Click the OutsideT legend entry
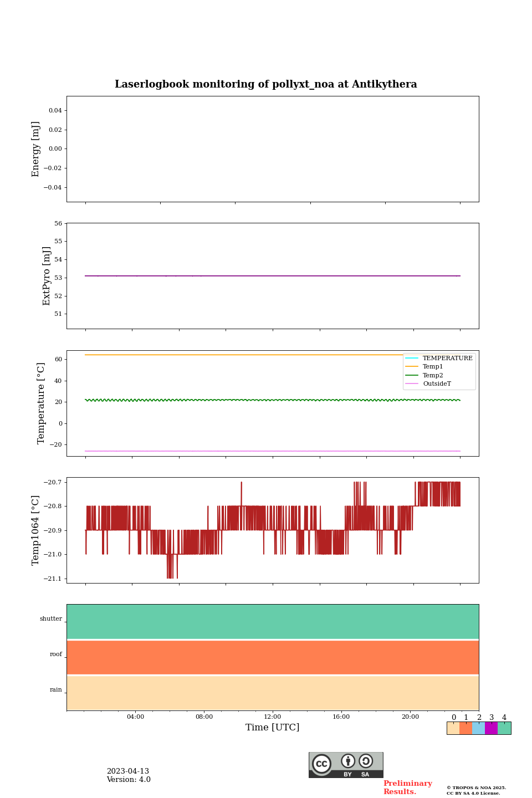The image size is (532, 798). click(428, 383)
